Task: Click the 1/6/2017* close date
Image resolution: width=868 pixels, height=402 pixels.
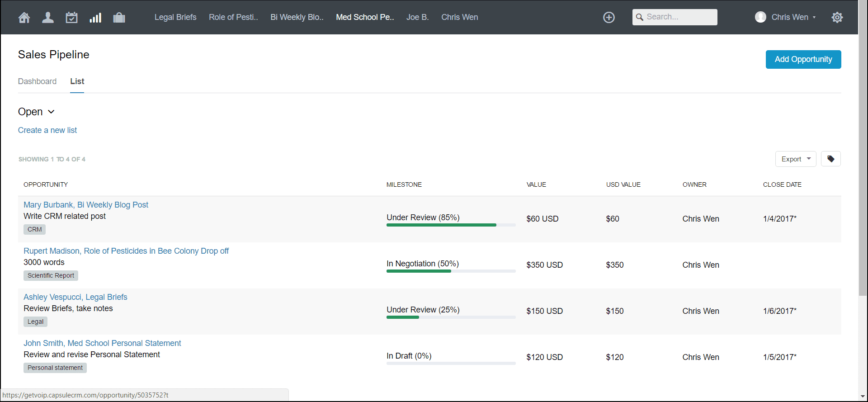Action: click(x=780, y=311)
